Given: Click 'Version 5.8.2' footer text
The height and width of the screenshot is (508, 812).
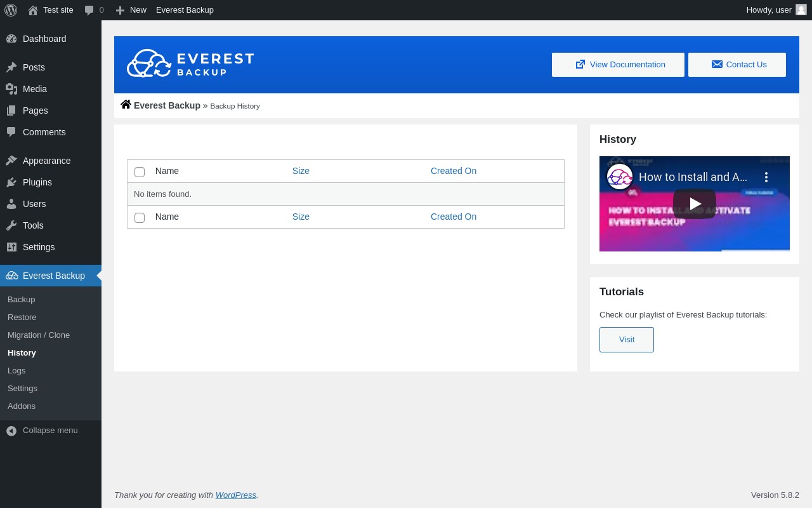Looking at the screenshot, I should click(x=775, y=495).
